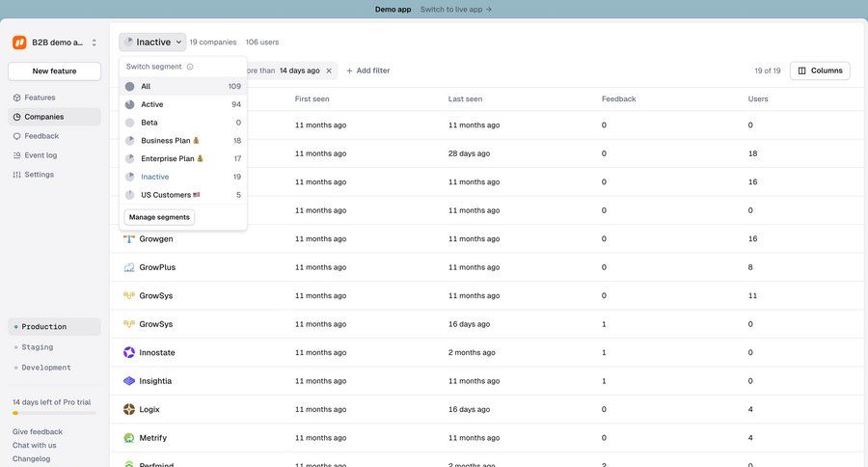Select the Enterprise Plan segment

(x=182, y=158)
